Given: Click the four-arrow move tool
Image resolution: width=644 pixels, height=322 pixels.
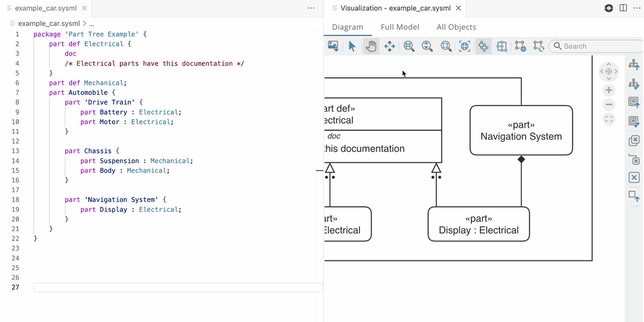Looking at the screenshot, I should click(389, 46).
